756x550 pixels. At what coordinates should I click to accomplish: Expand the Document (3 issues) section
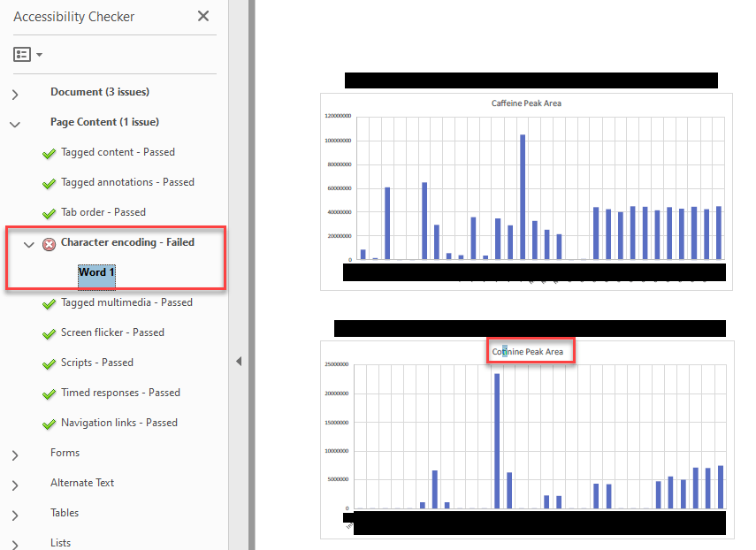coord(15,95)
